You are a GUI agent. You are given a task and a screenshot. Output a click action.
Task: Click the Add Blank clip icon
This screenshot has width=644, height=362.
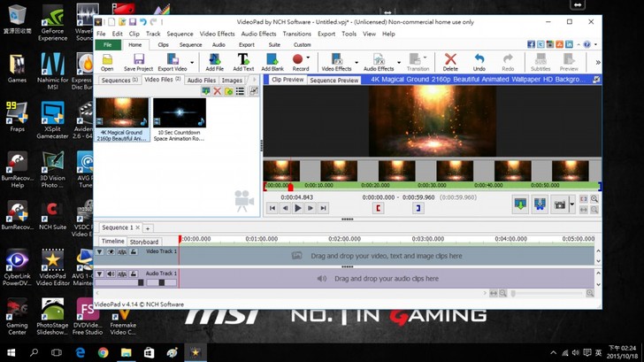pyautogui.click(x=272, y=60)
